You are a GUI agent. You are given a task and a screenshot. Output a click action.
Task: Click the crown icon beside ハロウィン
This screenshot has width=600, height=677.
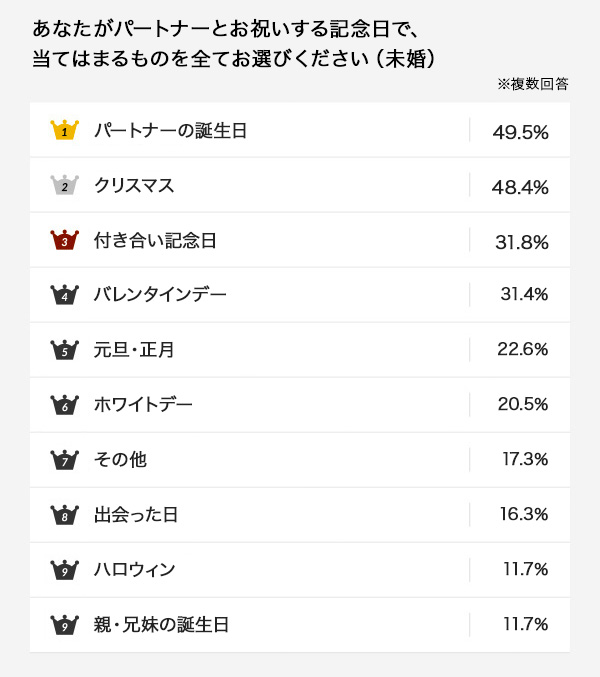coord(64,570)
